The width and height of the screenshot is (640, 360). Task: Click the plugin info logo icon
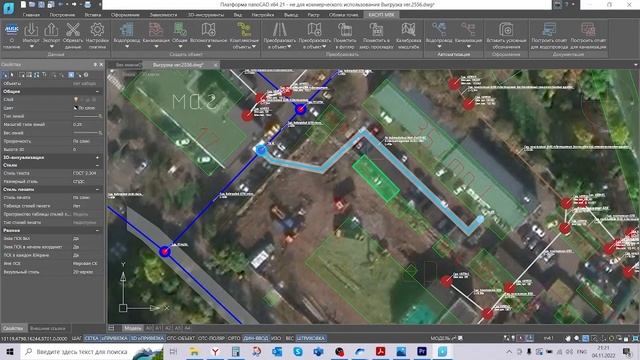(11, 30)
